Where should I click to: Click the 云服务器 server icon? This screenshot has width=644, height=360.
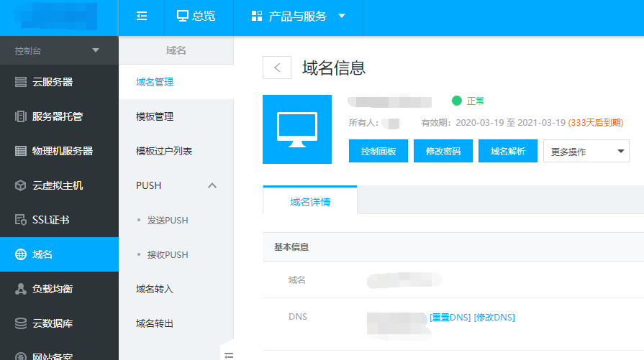click(x=21, y=82)
